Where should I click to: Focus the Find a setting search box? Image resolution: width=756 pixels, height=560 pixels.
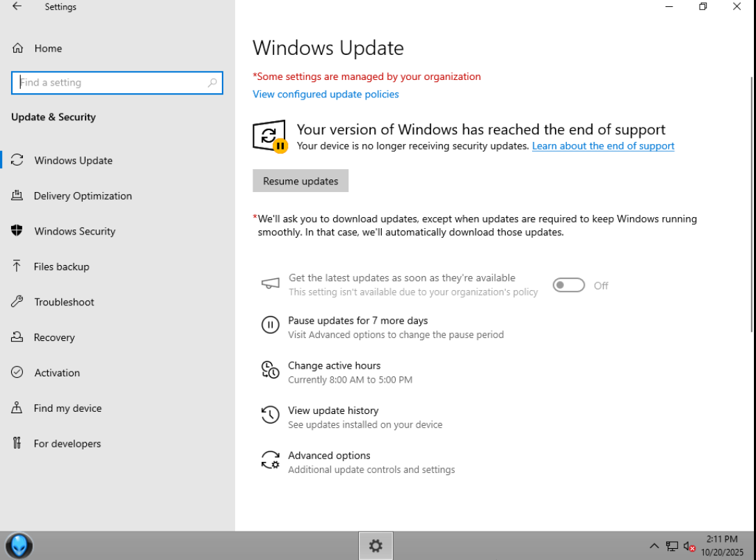tap(117, 83)
